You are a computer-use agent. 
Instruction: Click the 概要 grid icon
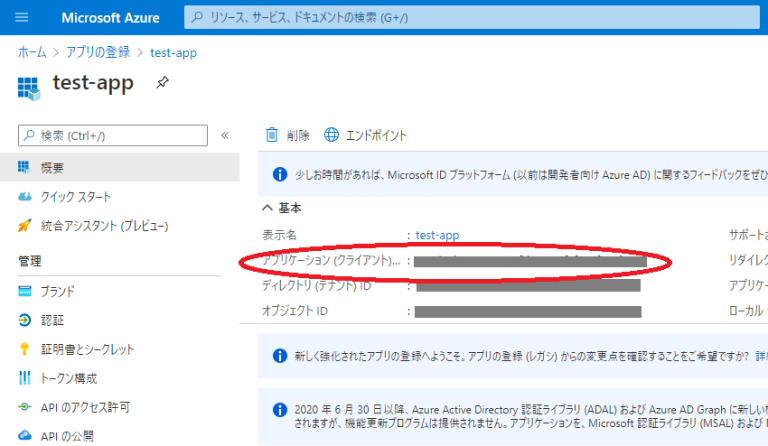(x=24, y=167)
